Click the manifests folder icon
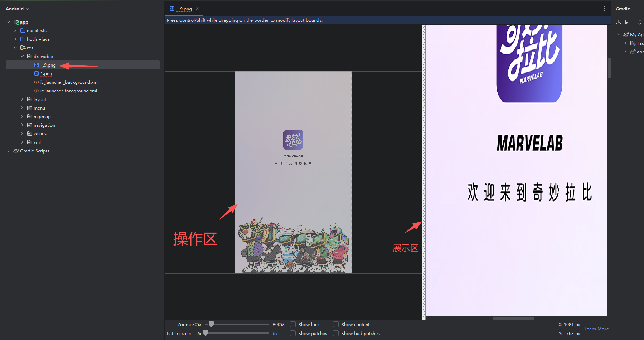 [23, 30]
